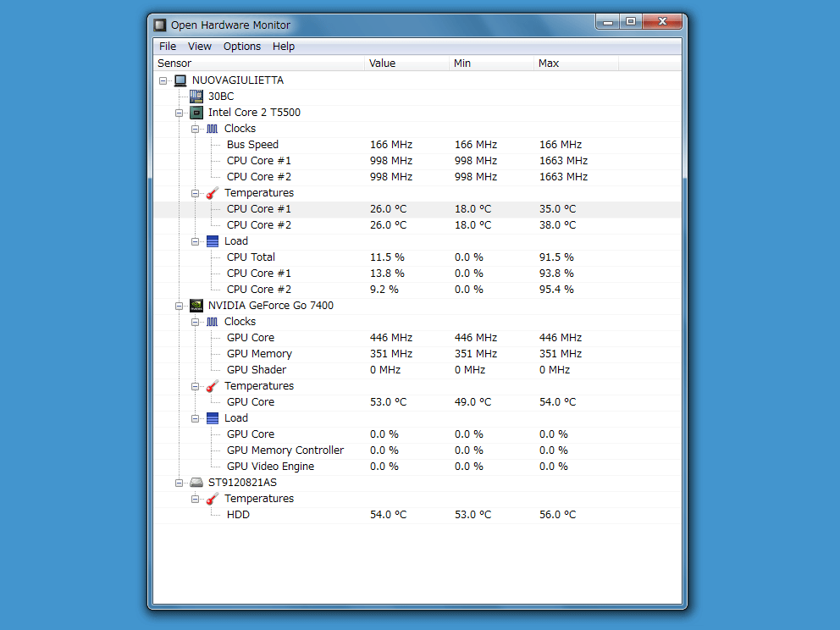Collapse the Intel Core 2 T5500 node
This screenshot has width=840, height=630.
(179, 113)
